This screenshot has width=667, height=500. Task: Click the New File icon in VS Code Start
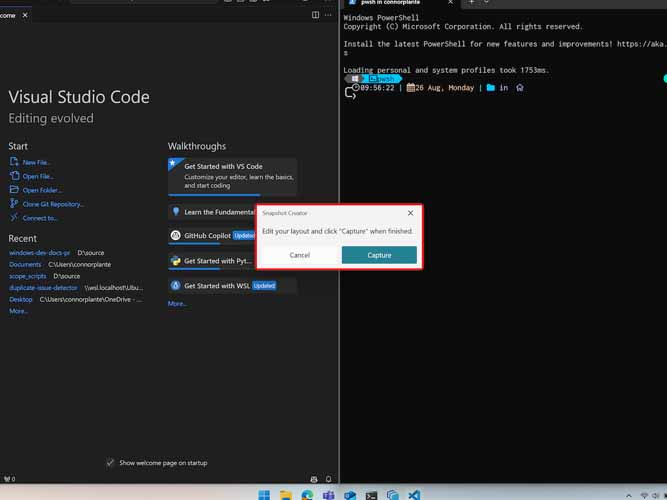point(14,162)
